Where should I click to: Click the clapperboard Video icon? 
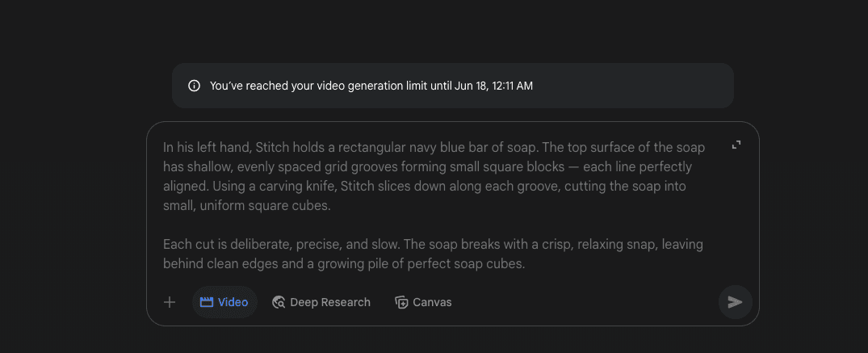click(x=207, y=302)
